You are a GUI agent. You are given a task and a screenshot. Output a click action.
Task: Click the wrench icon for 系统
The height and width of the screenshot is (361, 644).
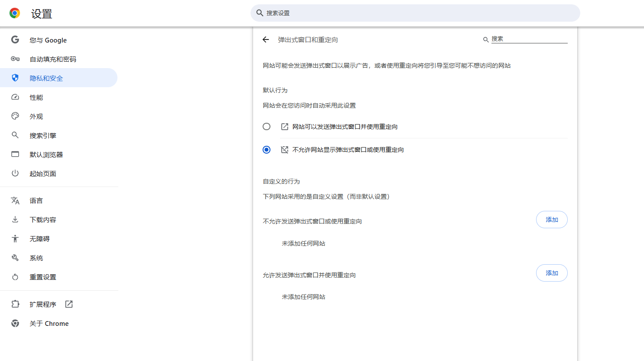point(15,258)
